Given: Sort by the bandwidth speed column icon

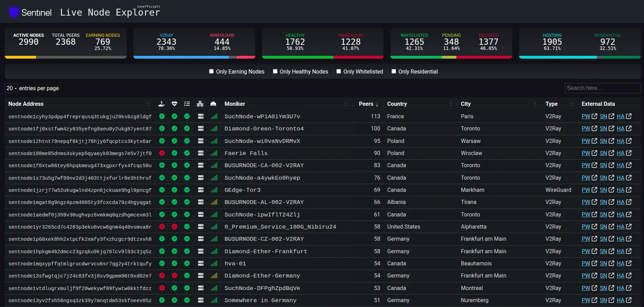Looking at the screenshot, I should [x=213, y=104].
